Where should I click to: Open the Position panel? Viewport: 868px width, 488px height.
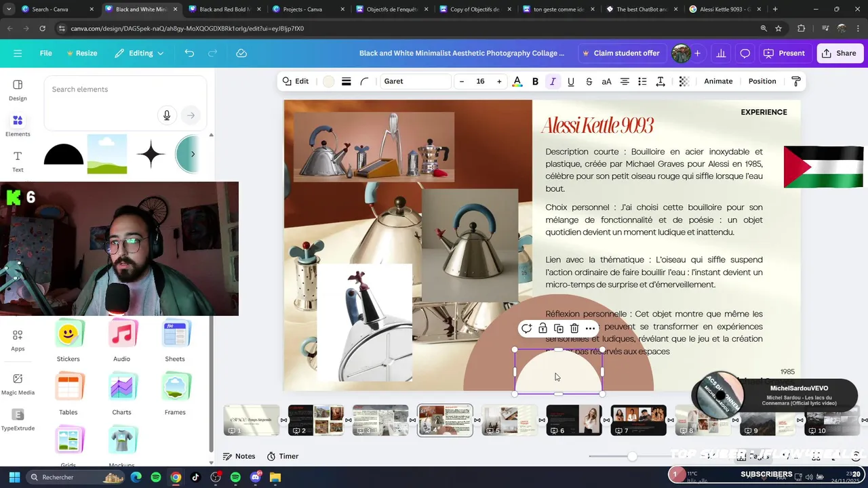pyautogui.click(x=762, y=81)
